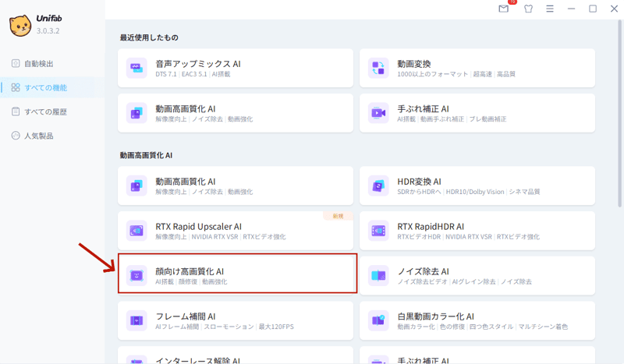Image resolution: width=624 pixels, height=364 pixels.
Task: Click the ノイズ除去 AI icon
Action: (x=378, y=276)
